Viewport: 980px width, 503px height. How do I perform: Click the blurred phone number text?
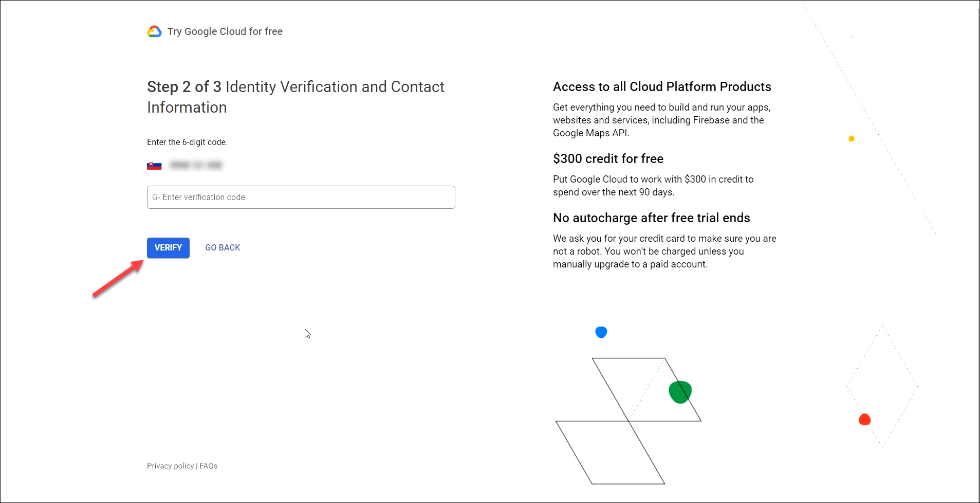pos(196,166)
